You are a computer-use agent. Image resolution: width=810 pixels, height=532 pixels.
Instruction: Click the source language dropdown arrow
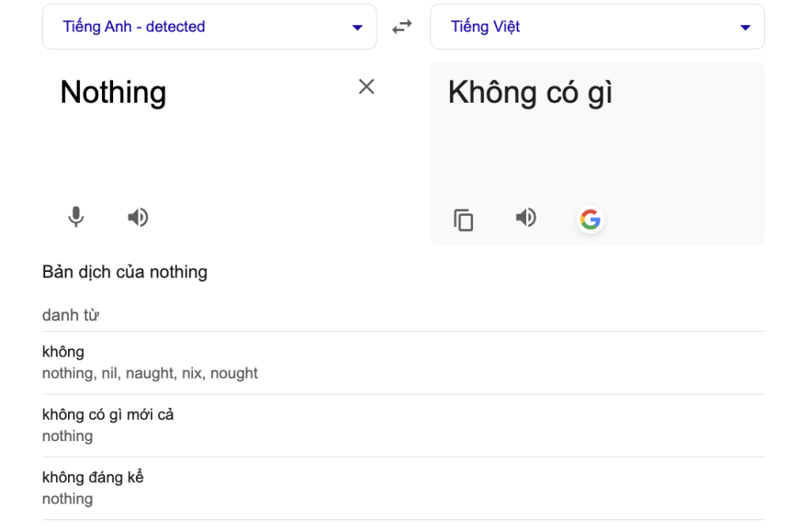tap(357, 28)
